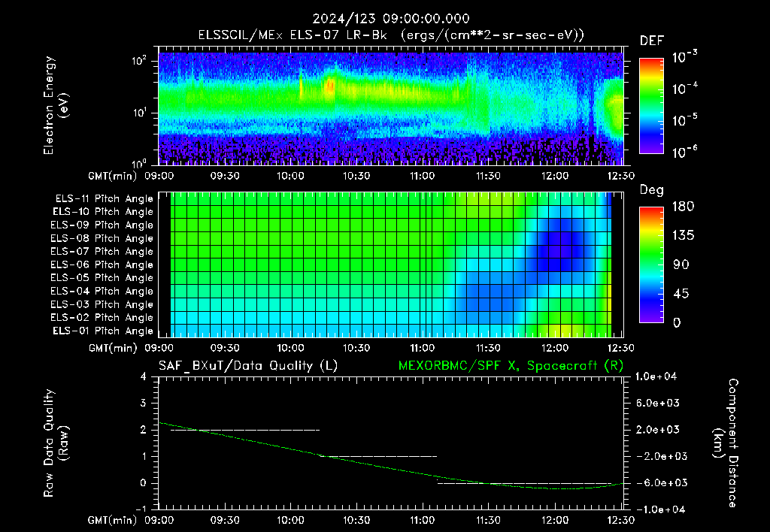Select 'ELS-04 Pitch Angle' row label
Image resolution: width=770 pixels, height=532 pixels.
102,291
